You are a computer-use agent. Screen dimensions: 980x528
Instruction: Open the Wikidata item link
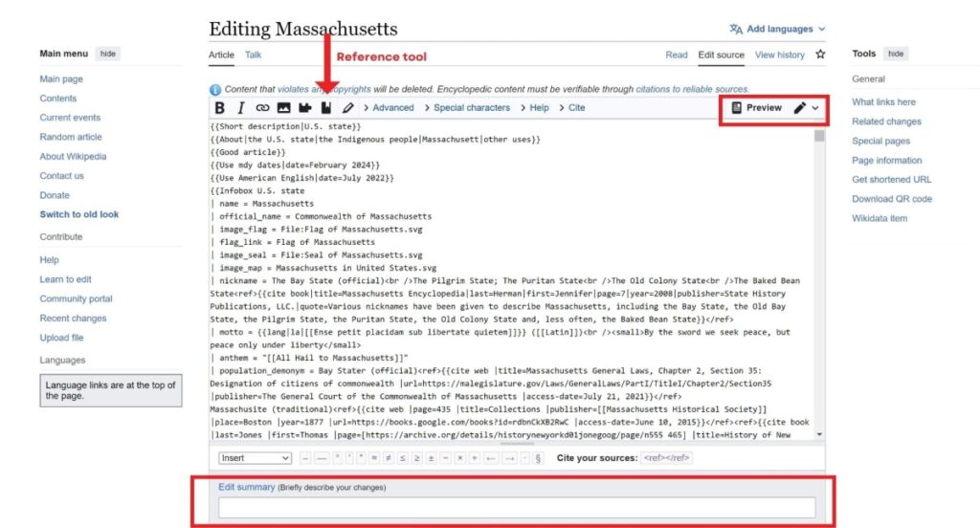pos(880,218)
